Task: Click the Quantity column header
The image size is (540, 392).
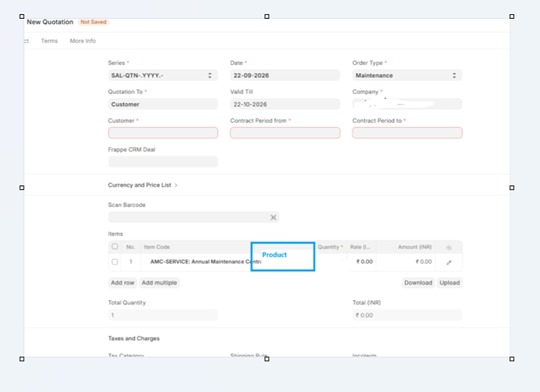Action: (330, 247)
